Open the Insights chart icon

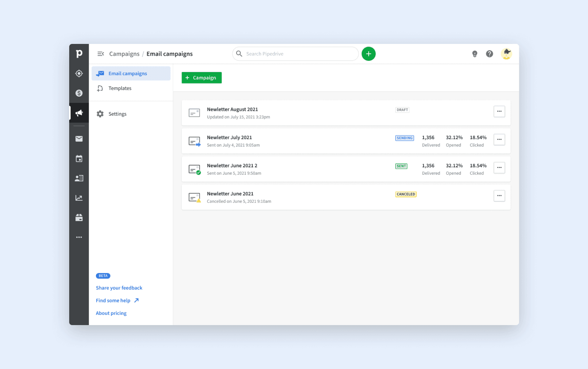tap(79, 198)
